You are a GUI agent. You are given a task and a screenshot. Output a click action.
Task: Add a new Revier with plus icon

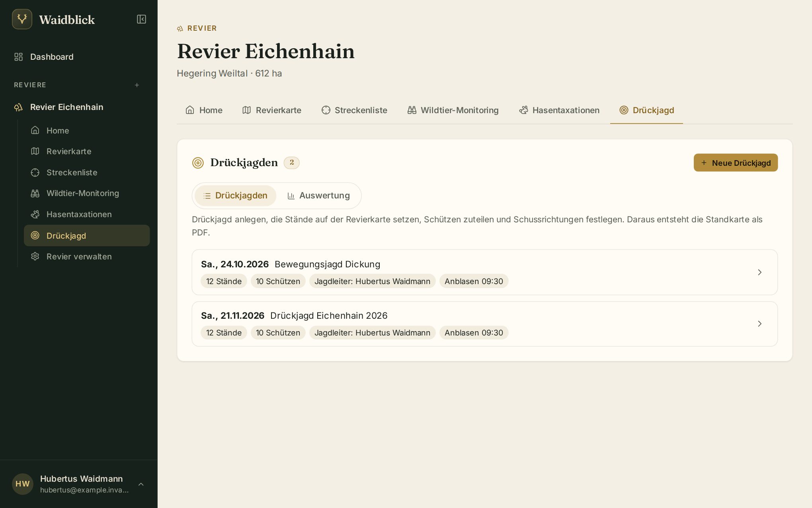pos(137,85)
